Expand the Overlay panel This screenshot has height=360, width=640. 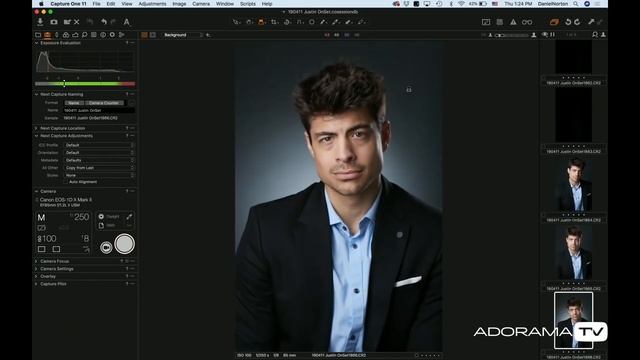[x=36, y=276]
